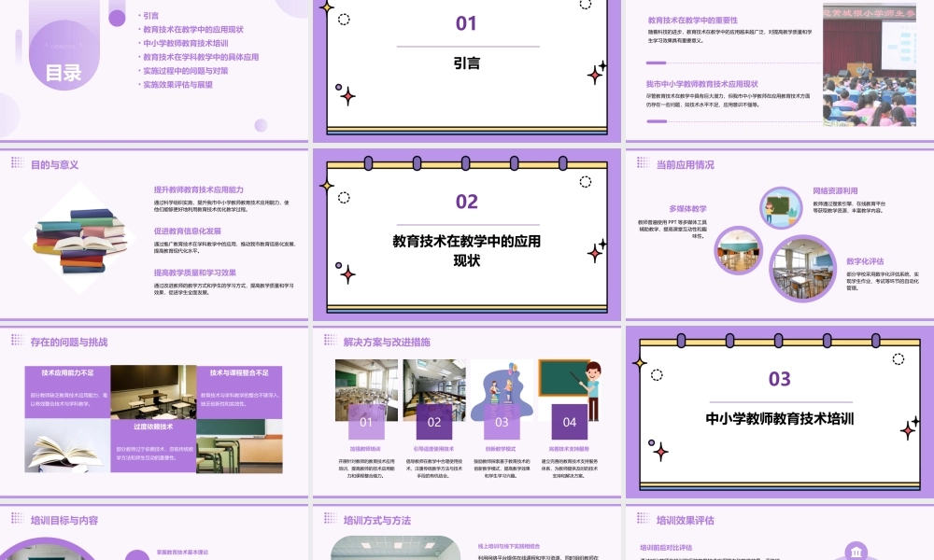Viewport: 934px width, 560px height.
Task: Click the '创新教学模式' caption
Action: (x=502, y=449)
